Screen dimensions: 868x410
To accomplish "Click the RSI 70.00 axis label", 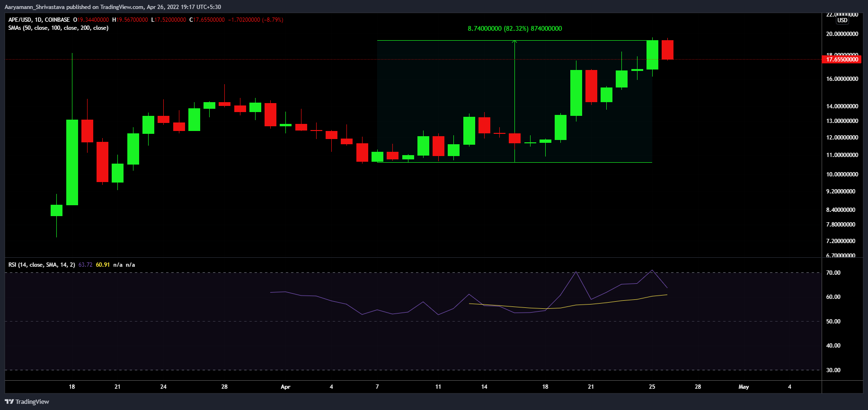I will pos(833,273).
